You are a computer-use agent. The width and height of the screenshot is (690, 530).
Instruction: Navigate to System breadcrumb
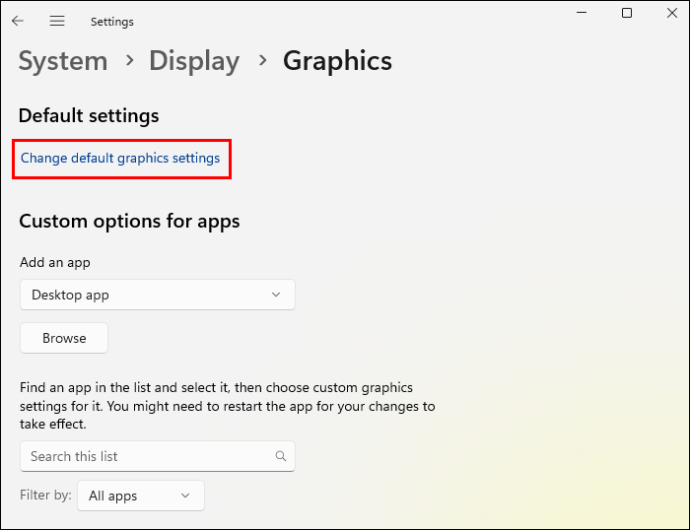click(63, 61)
